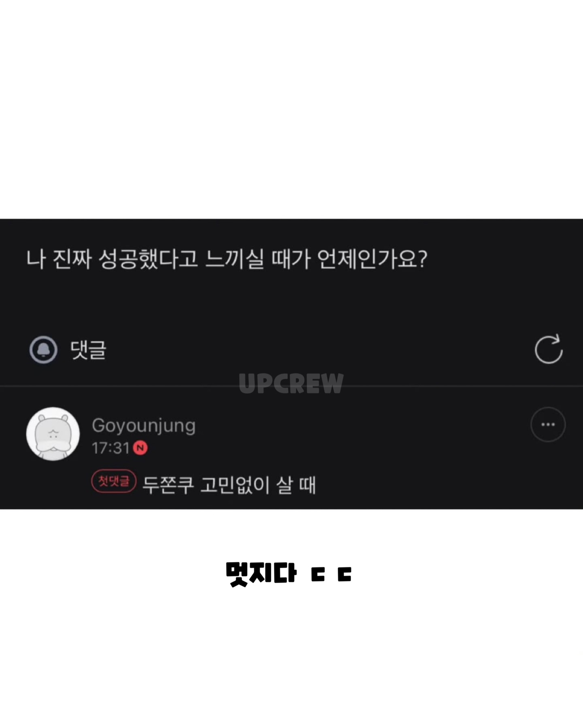Click the red N new badge
Image resolution: width=583 pixels, height=728 pixels.
click(x=140, y=448)
